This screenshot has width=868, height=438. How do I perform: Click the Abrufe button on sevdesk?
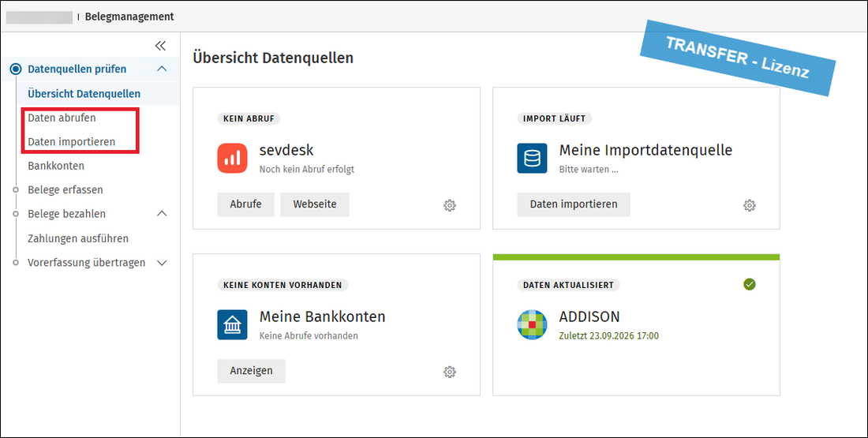coord(245,204)
